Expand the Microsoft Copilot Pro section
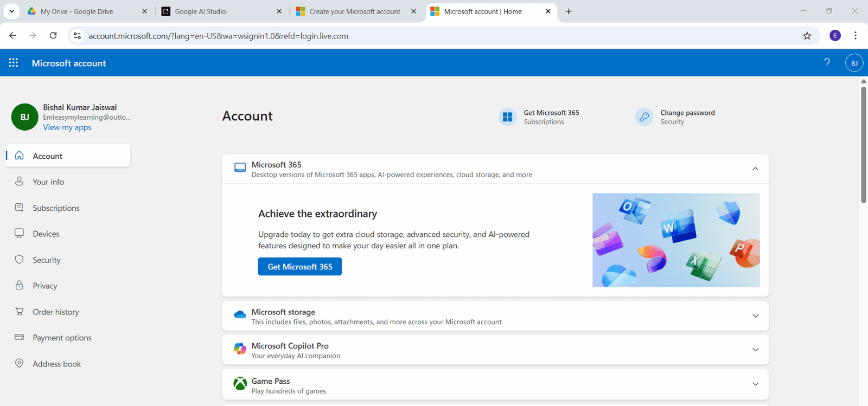 click(x=755, y=350)
